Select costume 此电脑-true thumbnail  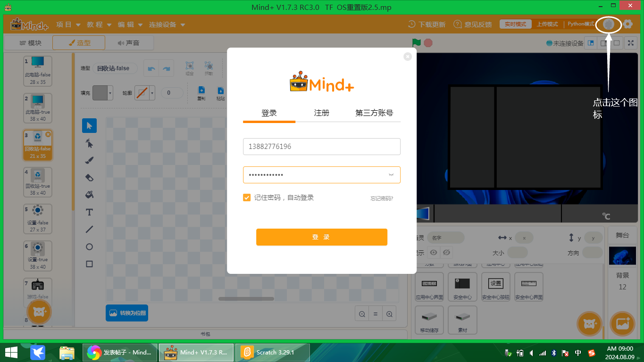[x=38, y=108]
